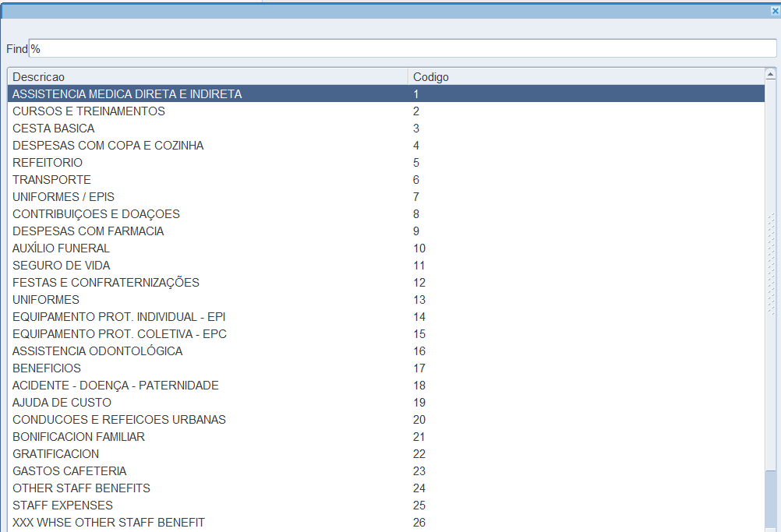781x532 pixels.
Task: Select row UNIFORMES with code 13
Action: 386,300
